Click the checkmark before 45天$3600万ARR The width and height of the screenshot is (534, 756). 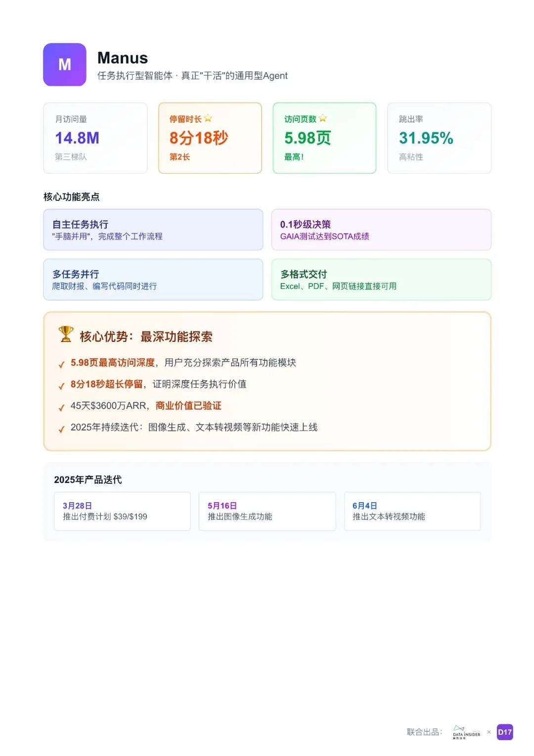[x=61, y=408]
